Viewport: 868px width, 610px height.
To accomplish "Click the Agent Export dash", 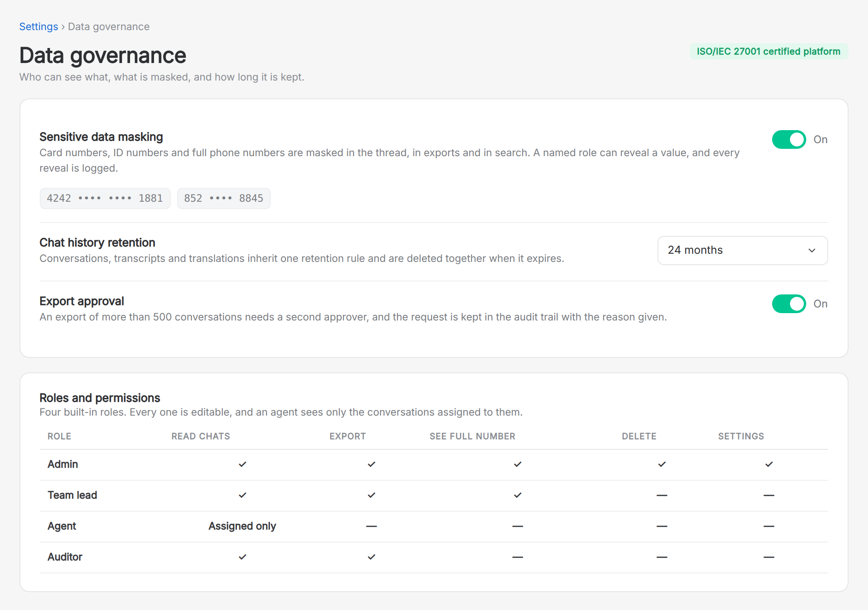I will pos(371,526).
